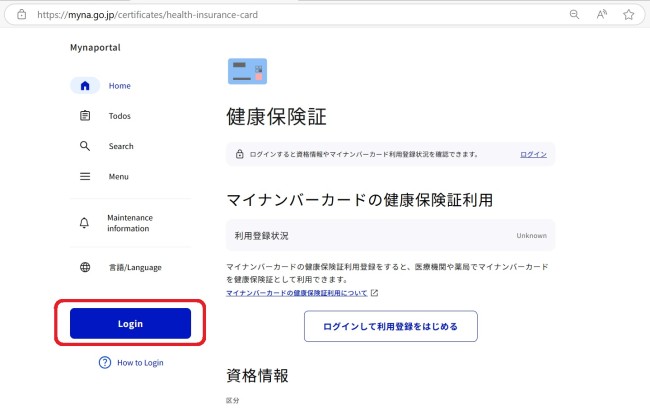Open the 言語/Language selector
650x416 pixels.
[x=133, y=267]
